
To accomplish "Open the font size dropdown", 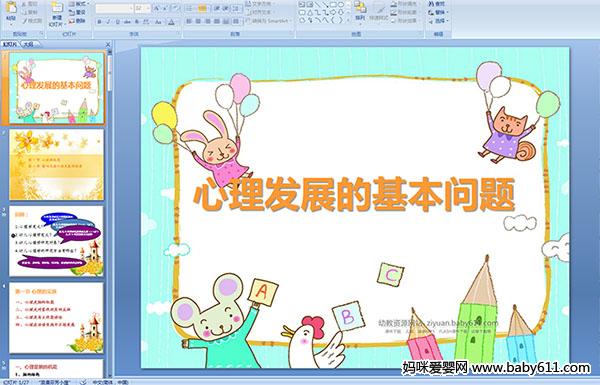I will point(148,8).
